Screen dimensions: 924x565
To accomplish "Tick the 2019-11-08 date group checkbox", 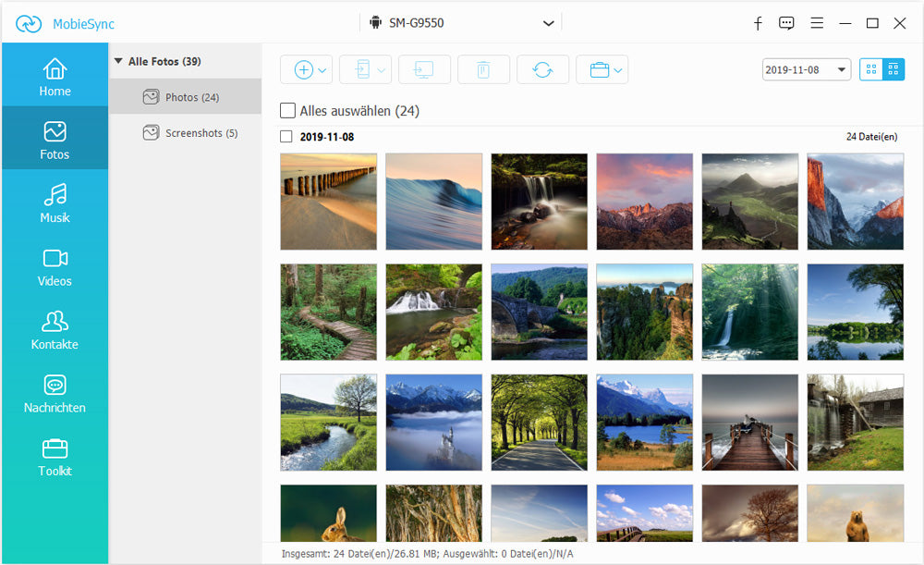I will 286,137.
